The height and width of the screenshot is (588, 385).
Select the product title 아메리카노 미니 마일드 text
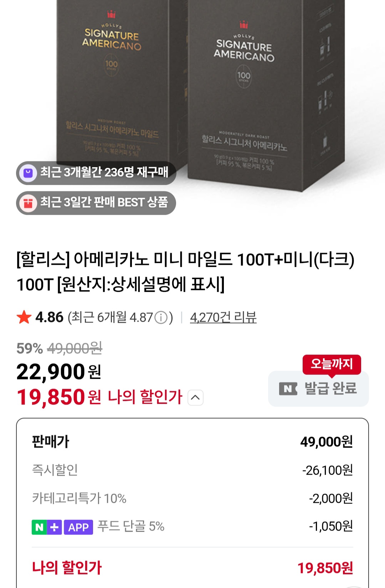coord(153,259)
